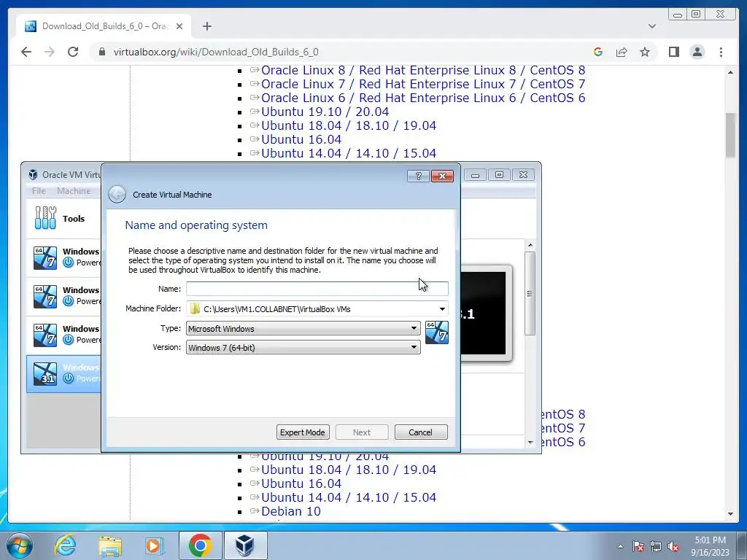Click the Cancel button in the dialog
This screenshot has width=747, height=560.
click(421, 432)
